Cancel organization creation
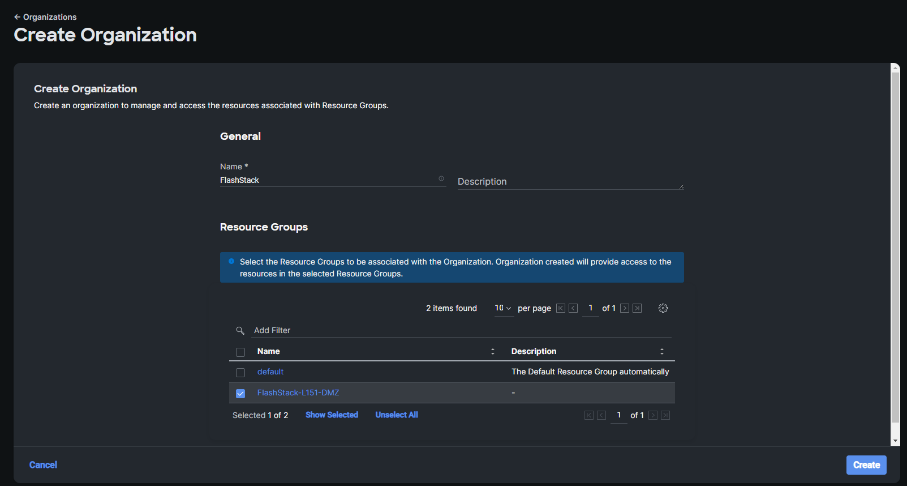907x486 pixels. click(43, 465)
